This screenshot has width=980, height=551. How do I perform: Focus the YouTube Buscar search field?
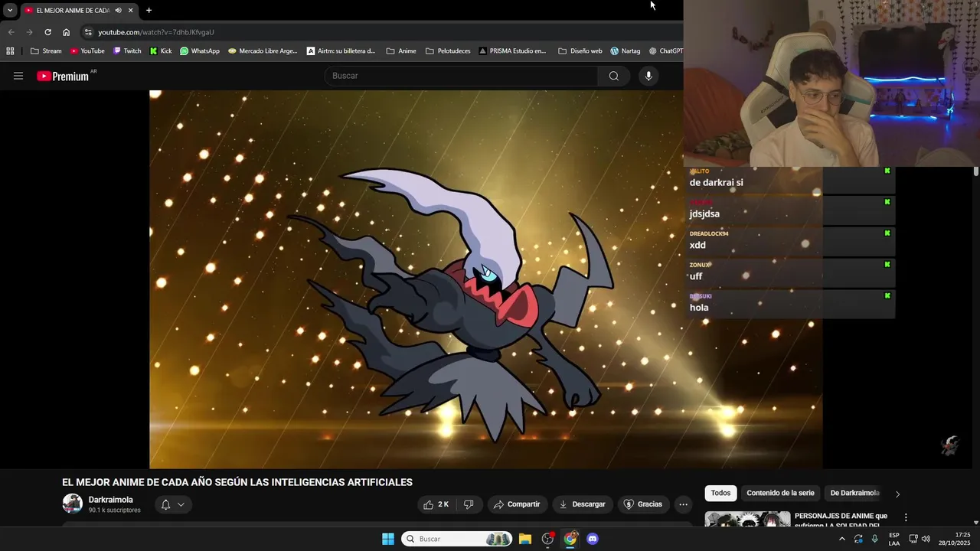coord(462,76)
